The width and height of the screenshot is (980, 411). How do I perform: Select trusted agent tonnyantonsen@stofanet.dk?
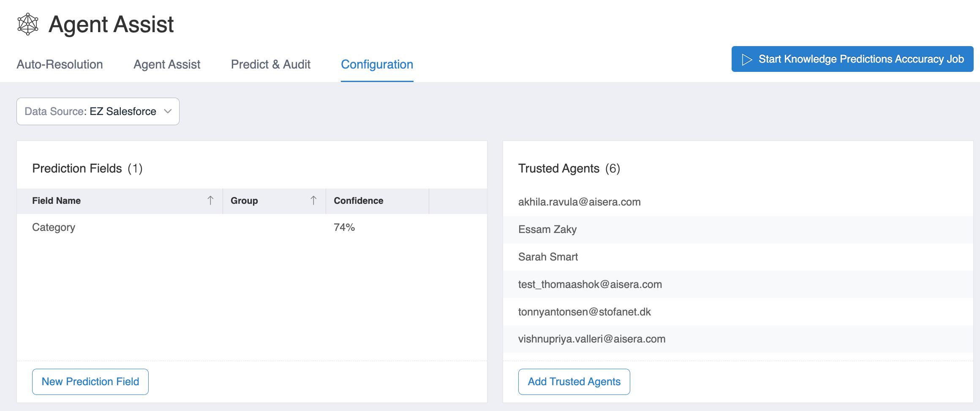[738, 312]
